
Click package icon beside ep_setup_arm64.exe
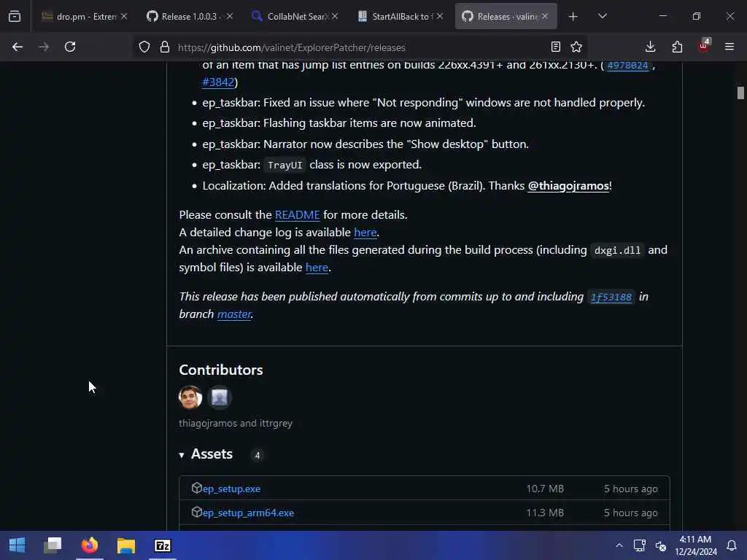pyautogui.click(x=196, y=512)
